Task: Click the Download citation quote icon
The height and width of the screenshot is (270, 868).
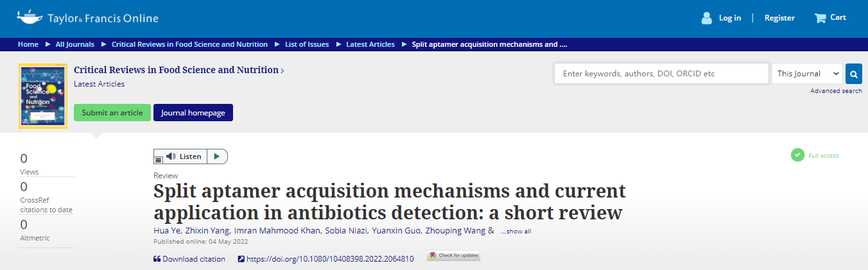Action: [157, 259]
